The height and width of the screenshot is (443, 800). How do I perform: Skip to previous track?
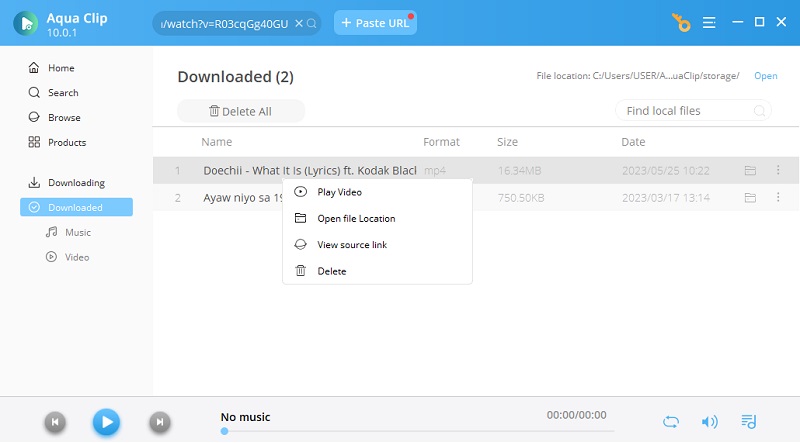(x=55, y=422)
